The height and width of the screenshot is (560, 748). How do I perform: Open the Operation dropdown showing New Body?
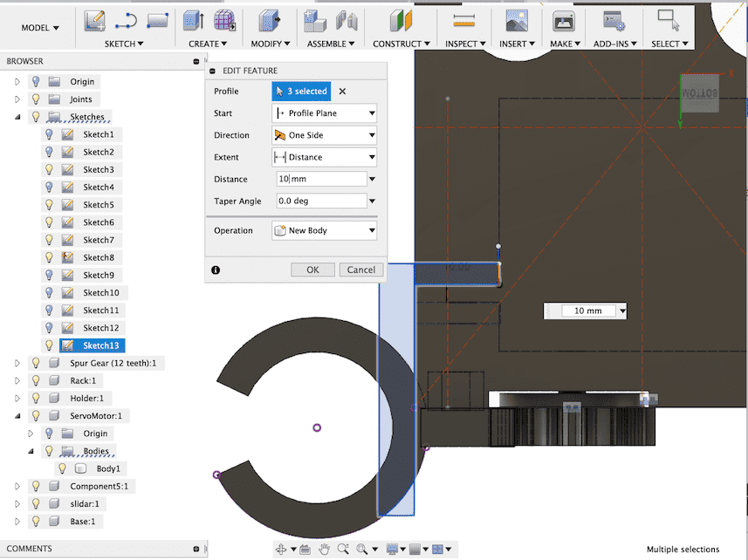[325, 231]
